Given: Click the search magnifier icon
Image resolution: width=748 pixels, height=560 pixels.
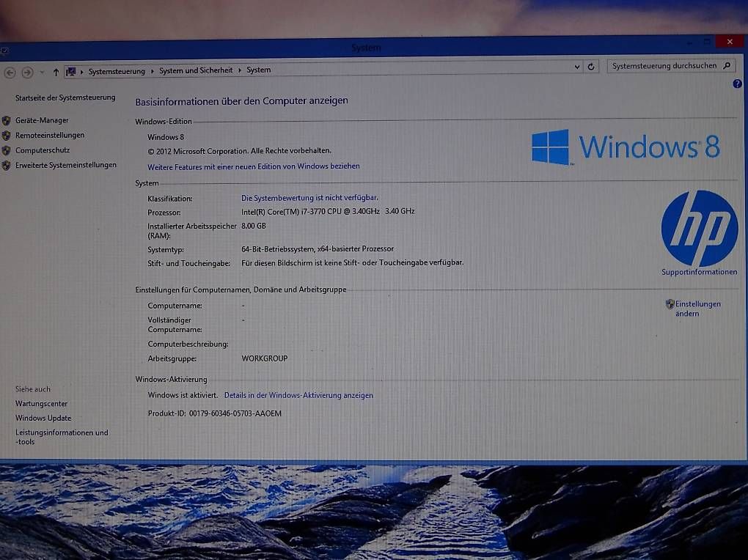Looking at the screenshot, I should point(727,65).
